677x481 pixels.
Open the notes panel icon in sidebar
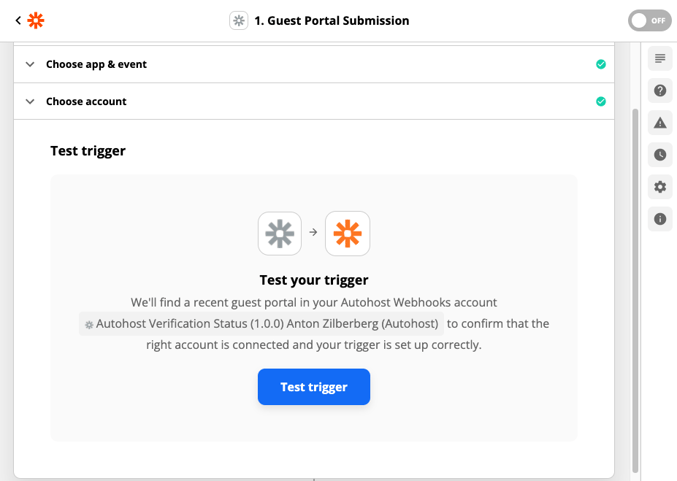pyautogui.click(x=660, y=58)
